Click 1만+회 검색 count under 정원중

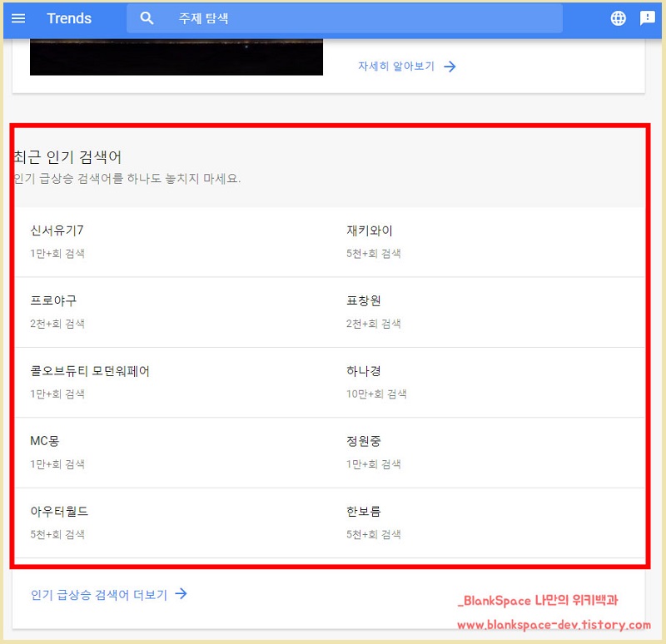point(373,464)
